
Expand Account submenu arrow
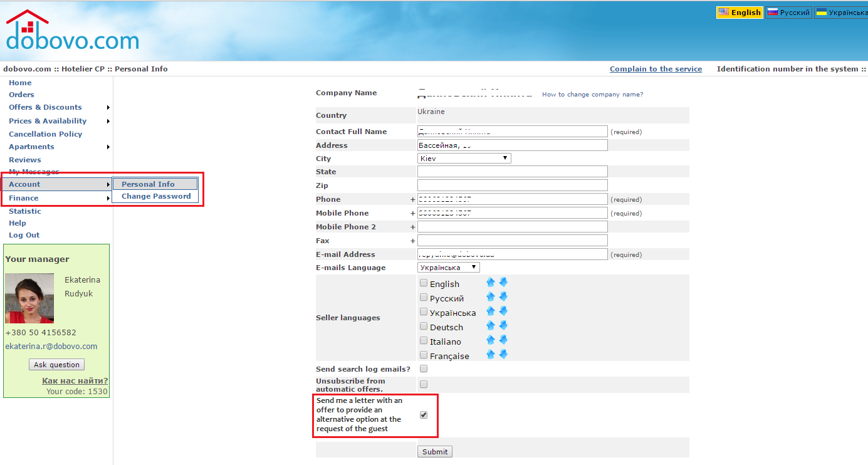108,185
